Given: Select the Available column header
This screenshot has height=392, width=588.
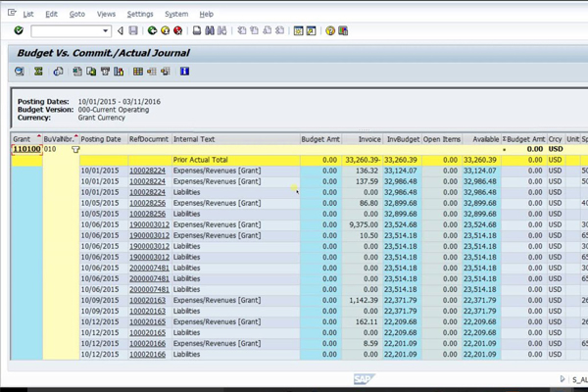Looking at the screenshot, I should 482,139.
